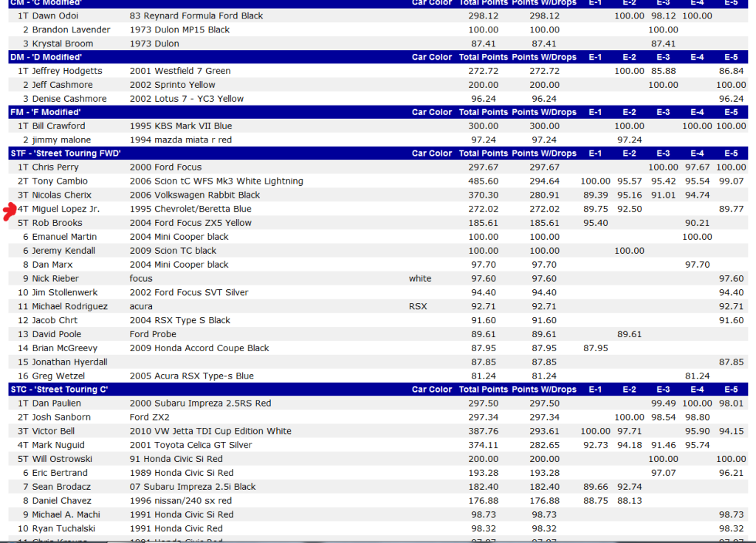Click driver "David Poole"
This screenshot has height=543, width=756.
tap(56, 336)
